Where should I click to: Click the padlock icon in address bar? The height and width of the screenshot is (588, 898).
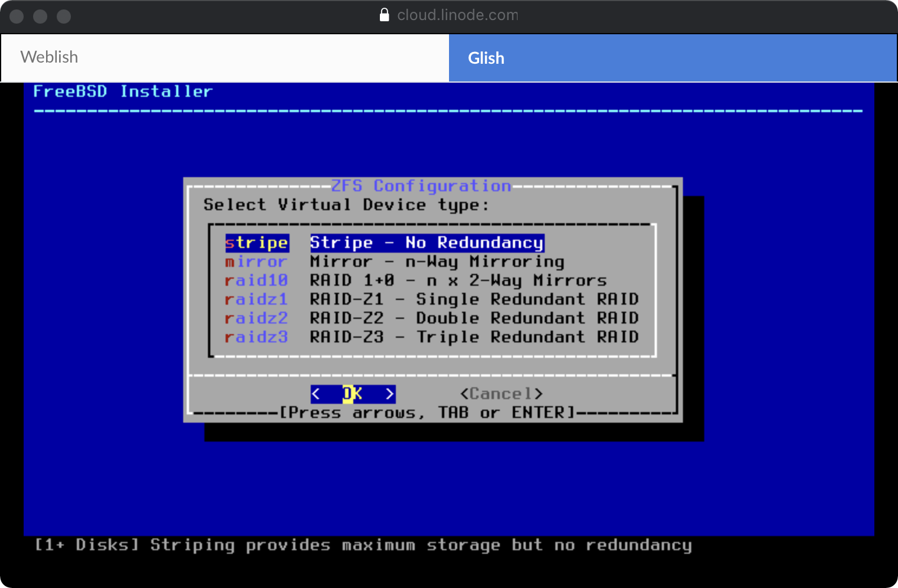click(384, 15)
